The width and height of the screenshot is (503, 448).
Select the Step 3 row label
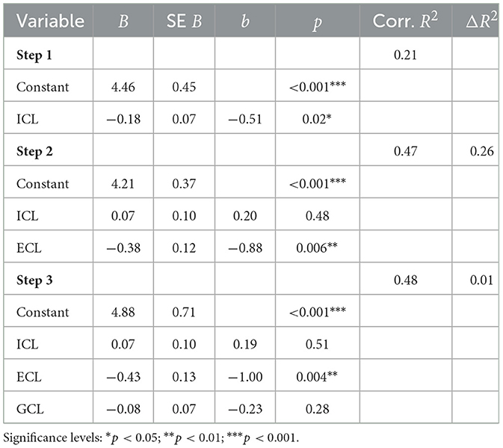pos(34,280)
